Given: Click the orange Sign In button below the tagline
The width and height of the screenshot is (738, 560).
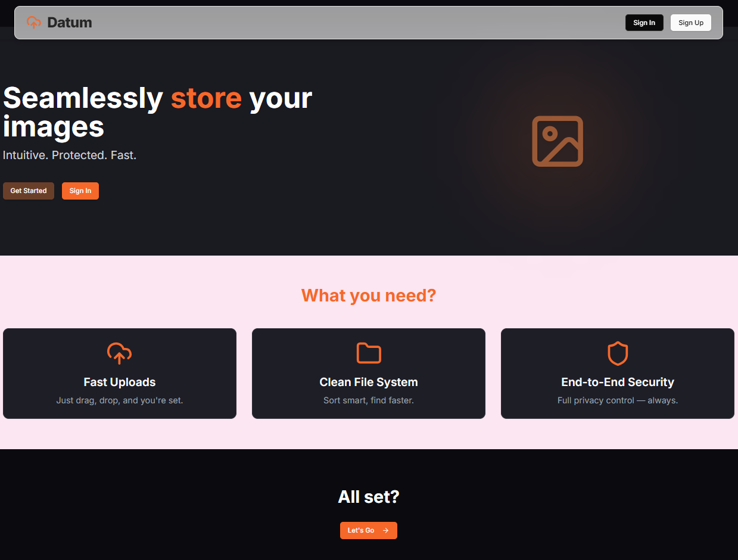Looking at the screenshot, I should pos(80,191).
